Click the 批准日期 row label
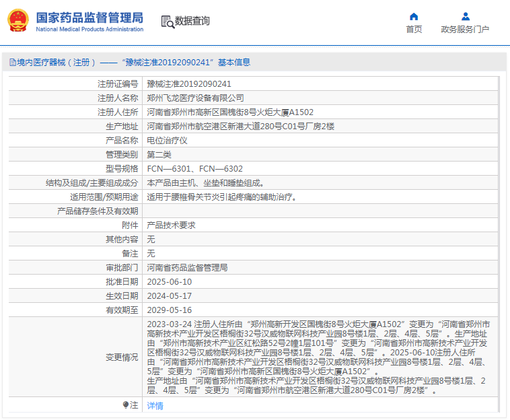510x420 pixels. [122, 282]
